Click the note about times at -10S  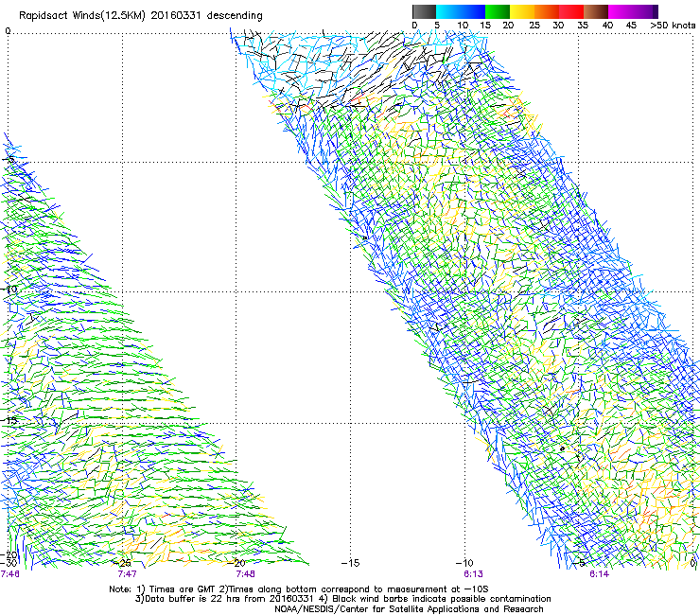(x=354, y=589)
